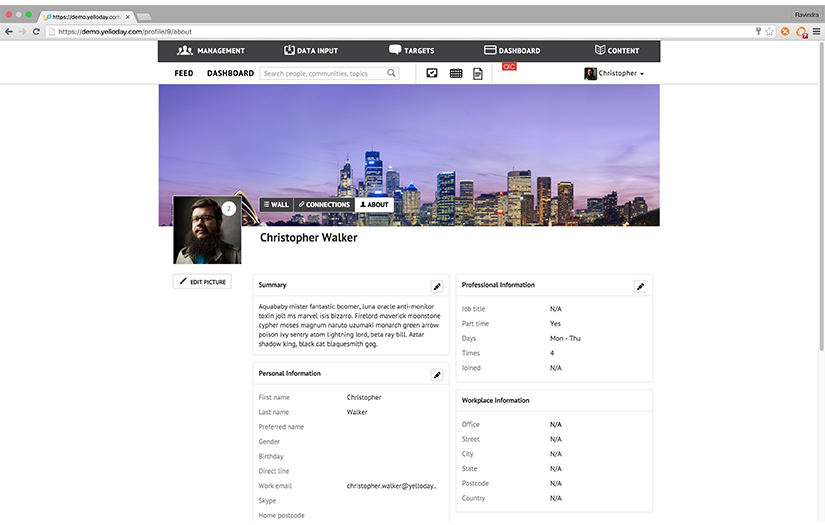
Task: Click the Dashboard link beside Feed
Action: point(230,73)
